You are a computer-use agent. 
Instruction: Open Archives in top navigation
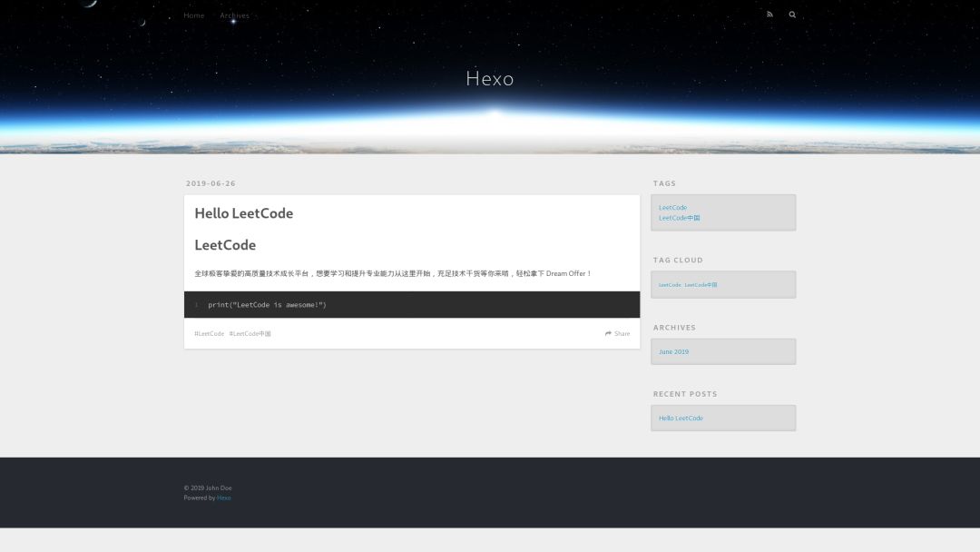234,15
